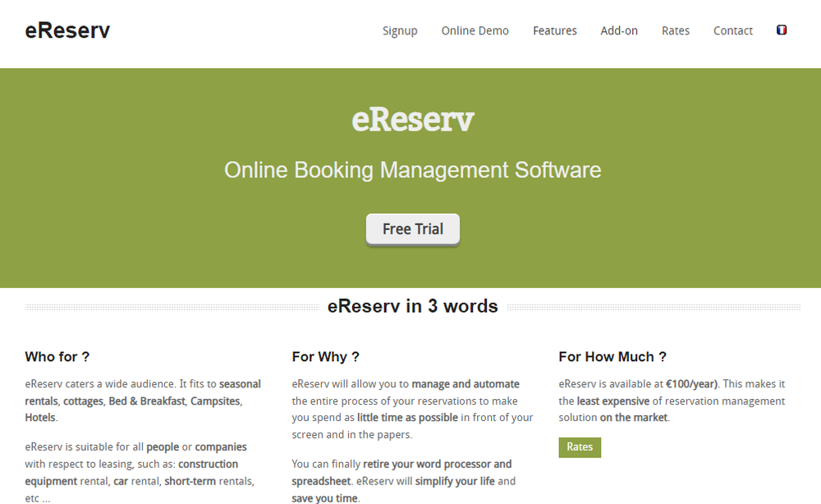Click the 'Bed & Breakfast' bold text
821x504 pixels.
pyautogui.click(x=147, y=401)
